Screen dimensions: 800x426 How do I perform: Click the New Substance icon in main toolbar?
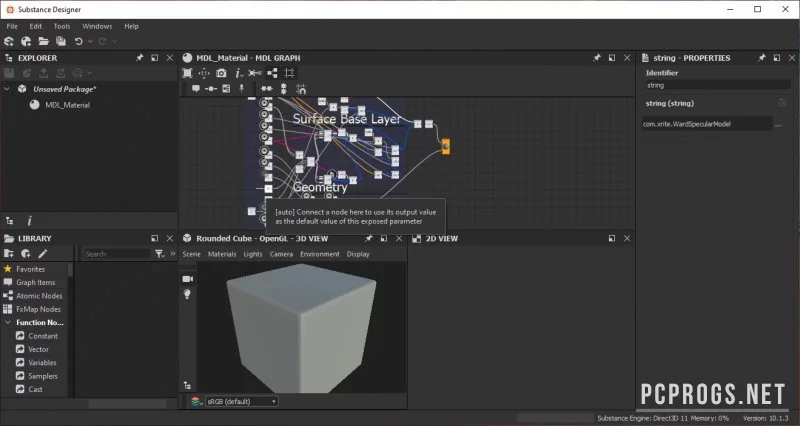pyautogui.click(x=9, y=41)
